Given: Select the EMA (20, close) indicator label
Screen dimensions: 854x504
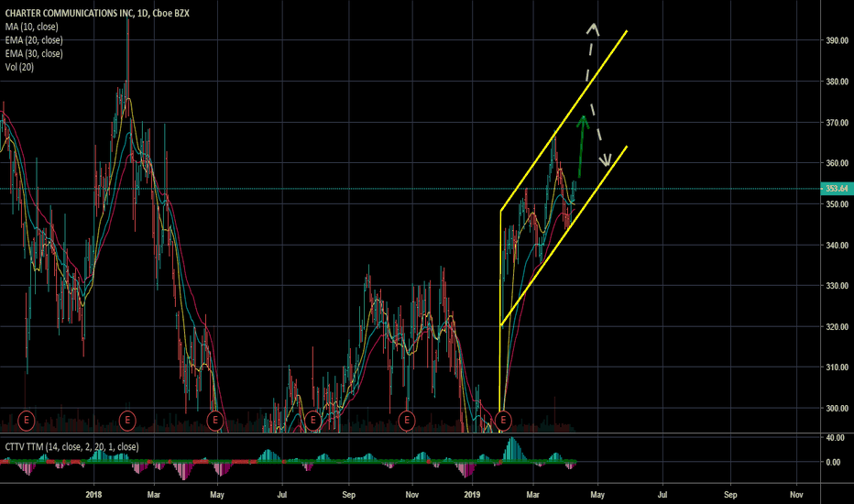Looking at the screenshot, I should click(x=34, y=40).
